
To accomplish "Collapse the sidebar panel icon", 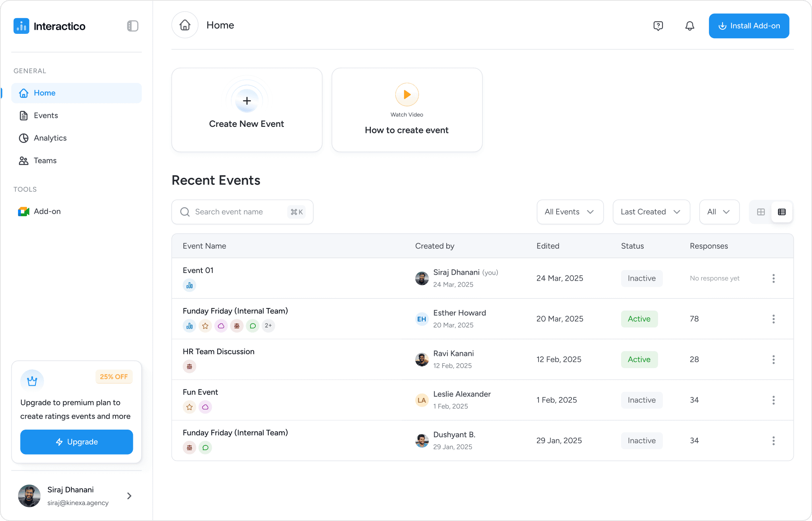I will click(x=133, y=26).
